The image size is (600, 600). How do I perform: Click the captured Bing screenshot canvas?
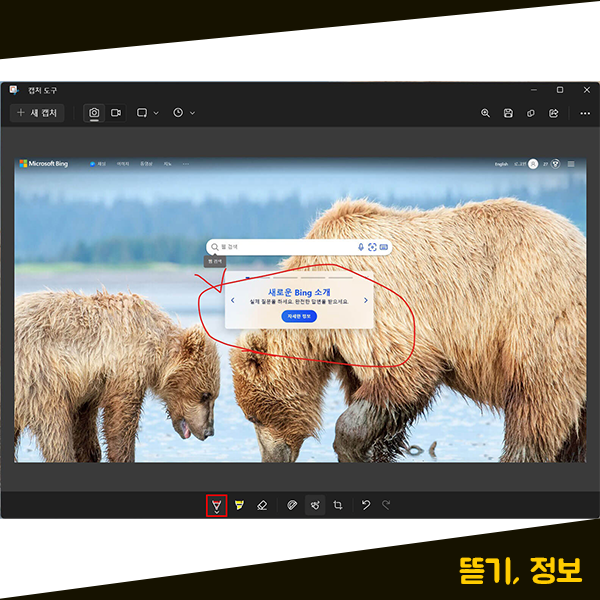pos(300,310)
